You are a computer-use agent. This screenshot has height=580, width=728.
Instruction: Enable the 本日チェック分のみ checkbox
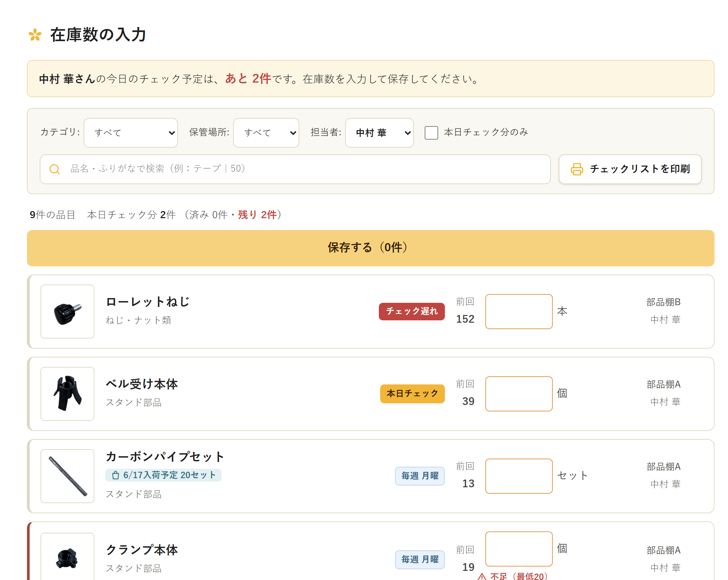[431, 133]
